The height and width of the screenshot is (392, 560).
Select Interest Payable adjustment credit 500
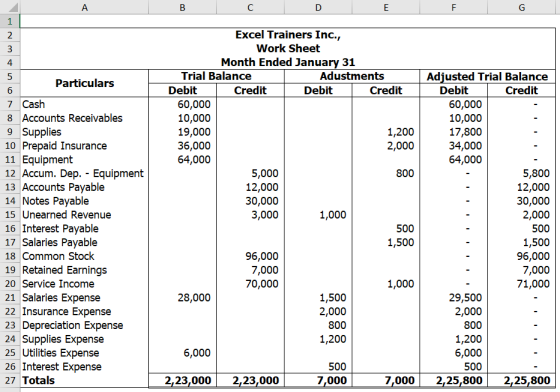point(386,228)
